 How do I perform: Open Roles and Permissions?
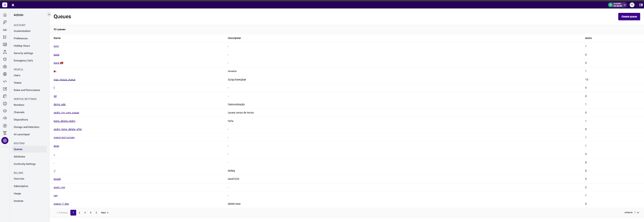[x=27, y=90]
